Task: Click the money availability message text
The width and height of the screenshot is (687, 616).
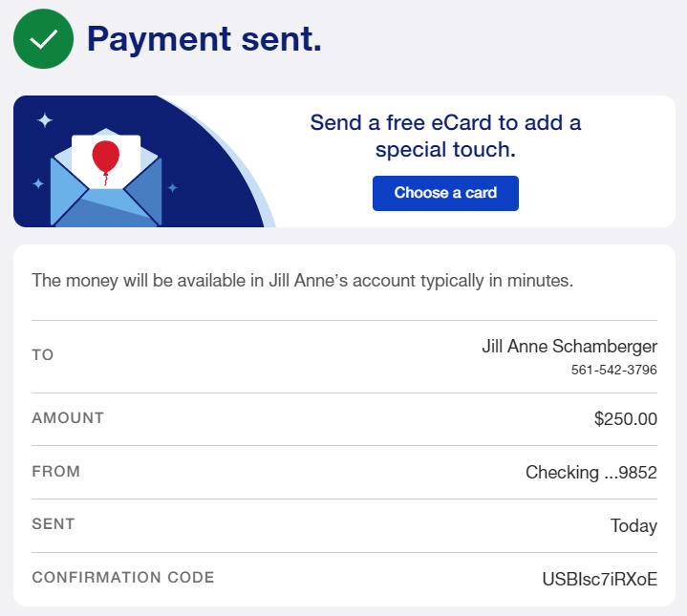Action: click(x=302, y=281)
